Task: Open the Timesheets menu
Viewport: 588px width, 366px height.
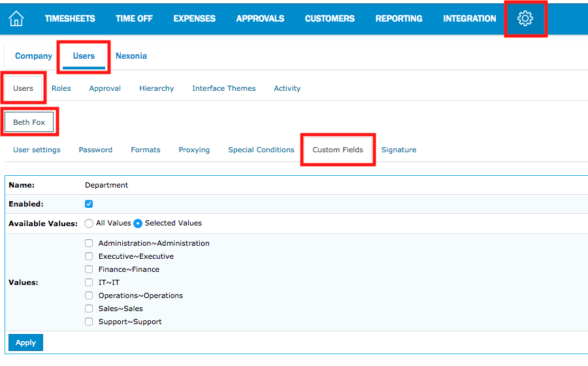Action: (x=70, y=19)
